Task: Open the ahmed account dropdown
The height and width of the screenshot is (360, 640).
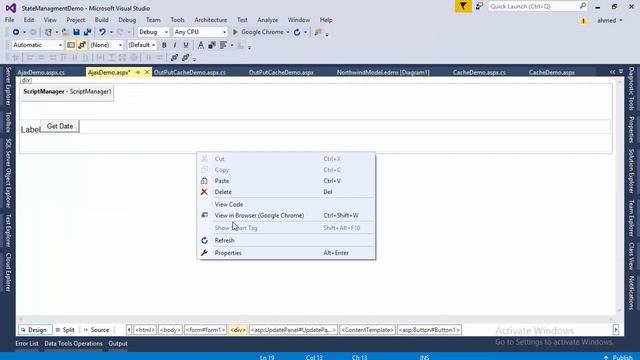Action: click(610, 20)
